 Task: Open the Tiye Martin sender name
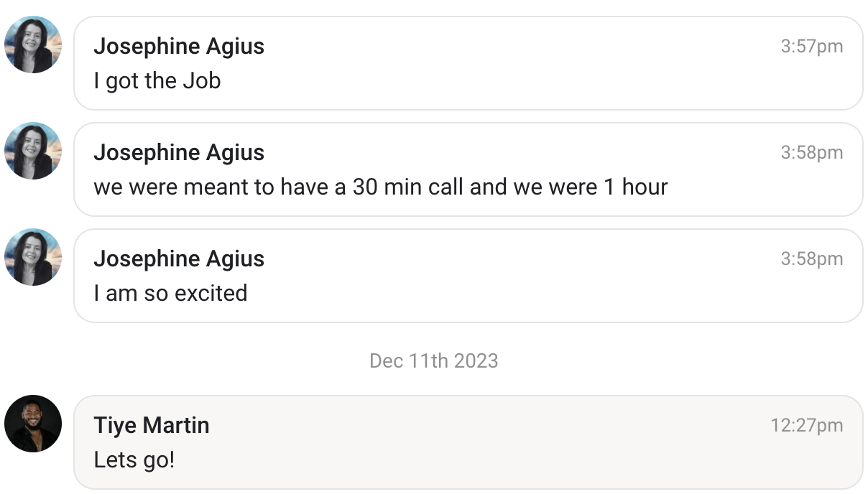pos(152,425)
